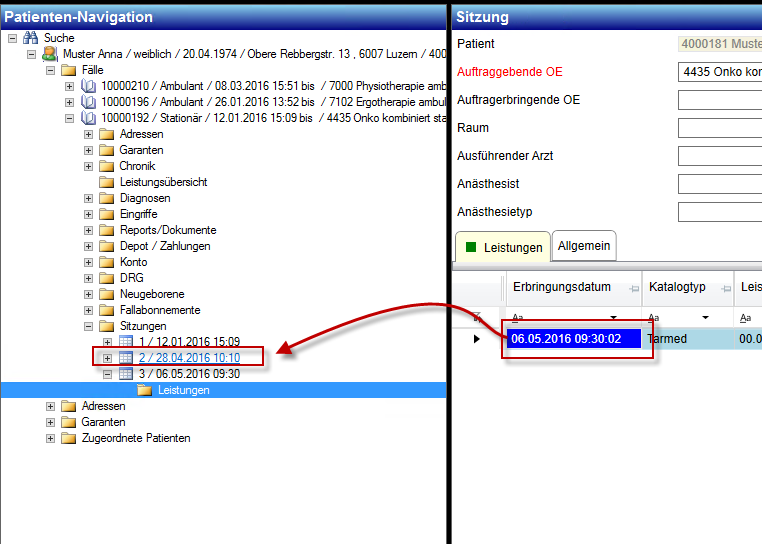The width and height of the screenshot is (762, 544).
Task: Click the Leistungsübersicht folder icon
Action: click(106, 182)
